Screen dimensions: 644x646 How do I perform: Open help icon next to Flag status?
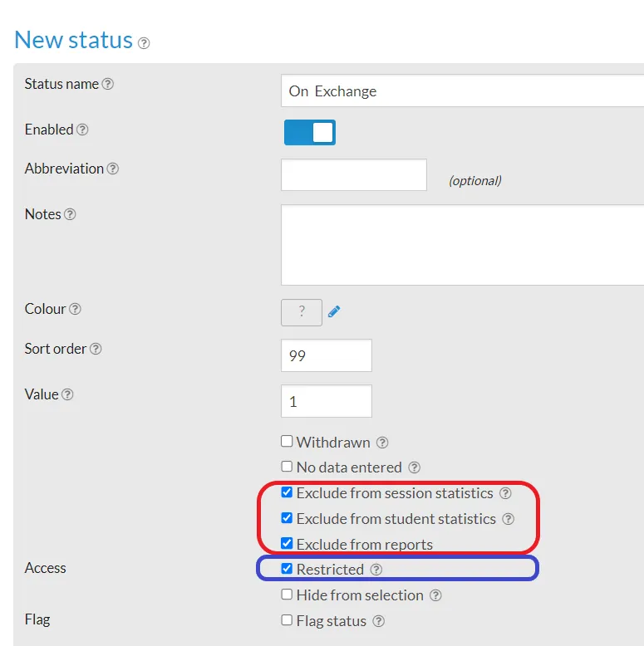[378, 621]
